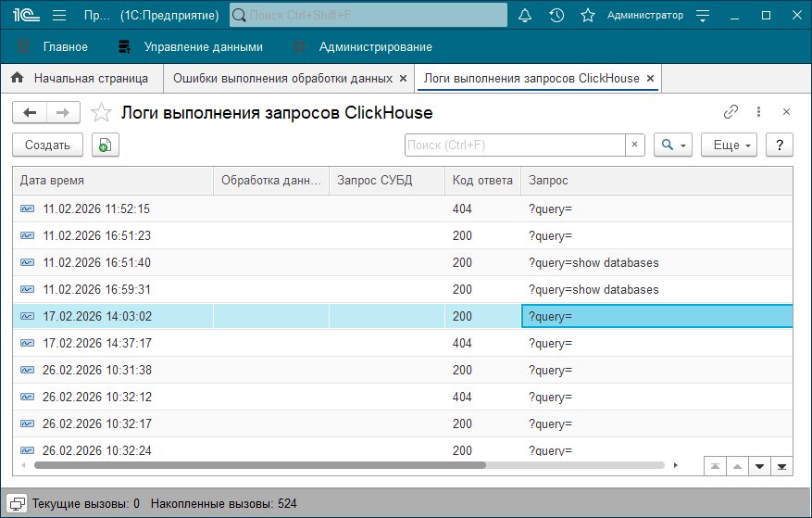Go to home icon on Начальная страница tab
Viewport: 812px width, 518px height.
click(17, 78)
